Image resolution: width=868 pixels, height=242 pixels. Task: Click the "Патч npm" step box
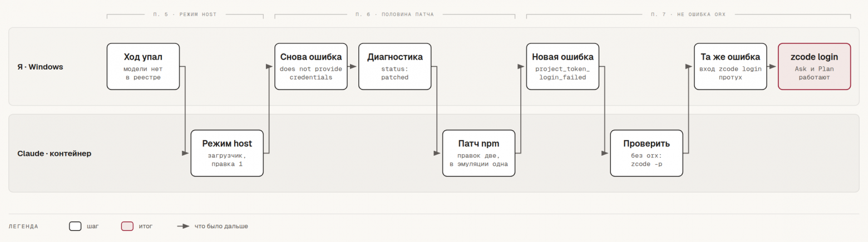[x=479, y=153]
